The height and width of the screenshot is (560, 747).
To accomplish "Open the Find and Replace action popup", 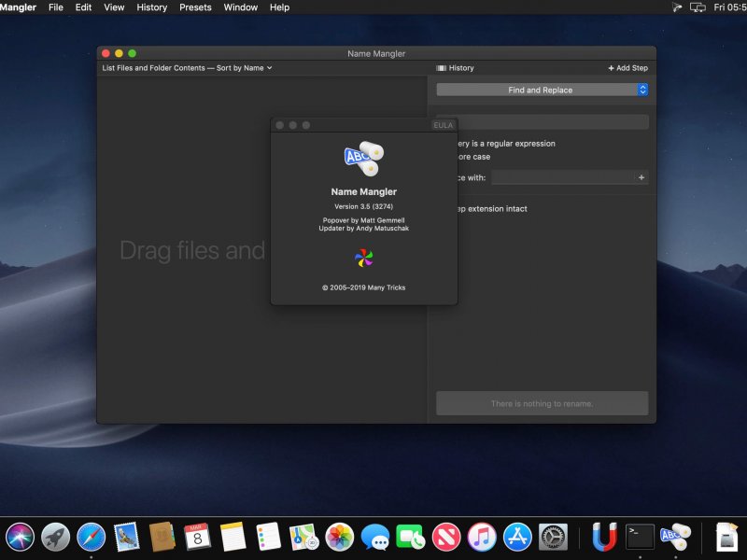I will point(543,90).
